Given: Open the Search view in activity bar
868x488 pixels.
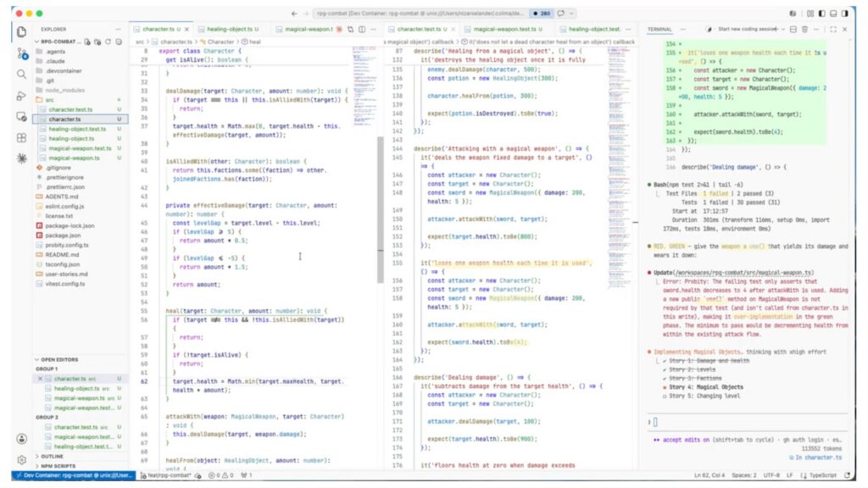Looking at the screenshot, I should pos(21,75).
